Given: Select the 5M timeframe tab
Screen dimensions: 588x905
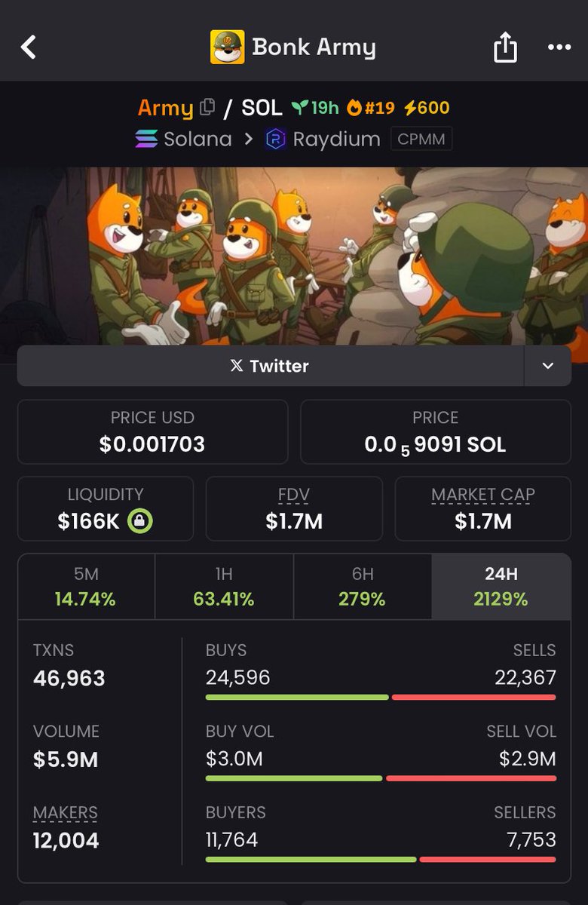Looking at the screenshot, I should click(x=86, y=587).
